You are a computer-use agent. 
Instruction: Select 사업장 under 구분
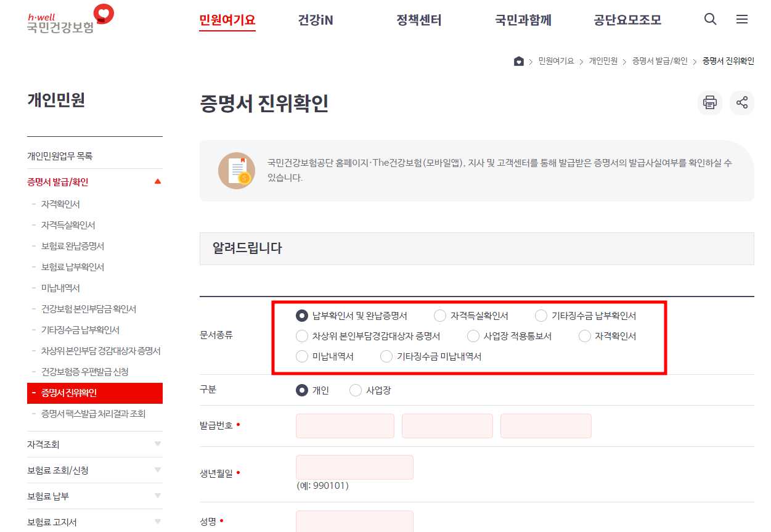coord(356,390)
